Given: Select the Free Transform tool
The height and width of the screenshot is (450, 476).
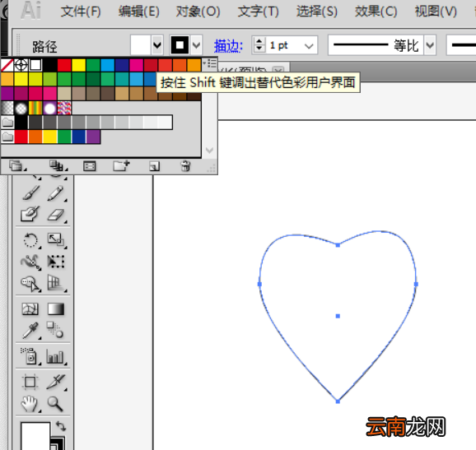Looking at the screenshot, I should pyautogui.click(x=56, y=262).
